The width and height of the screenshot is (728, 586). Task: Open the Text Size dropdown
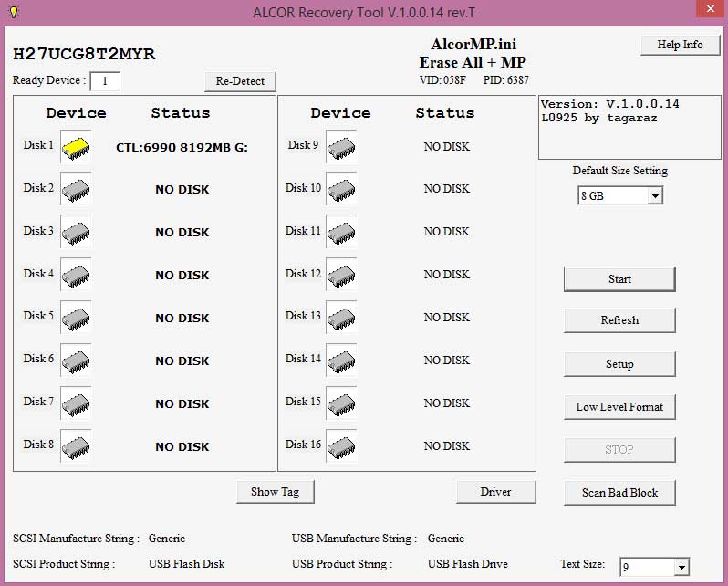pyautogui.click(x=681, y=567)
